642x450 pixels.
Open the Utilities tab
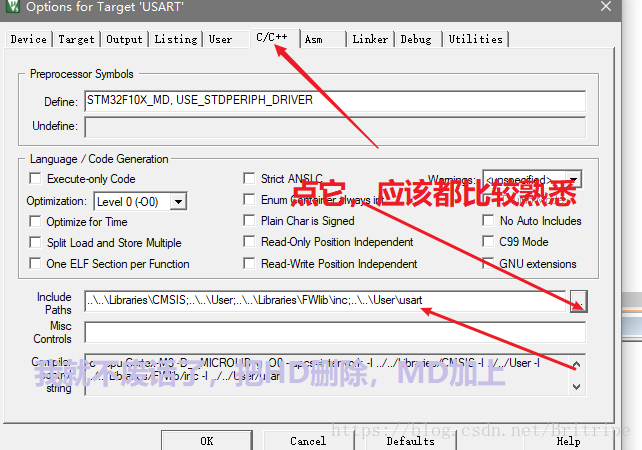coord(475,39)
